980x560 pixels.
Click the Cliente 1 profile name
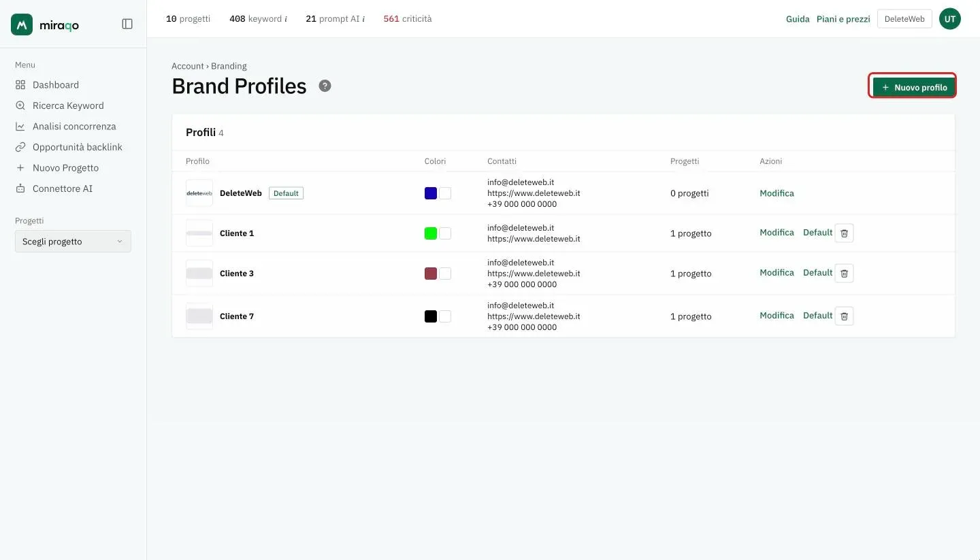[x=237, y=233]
